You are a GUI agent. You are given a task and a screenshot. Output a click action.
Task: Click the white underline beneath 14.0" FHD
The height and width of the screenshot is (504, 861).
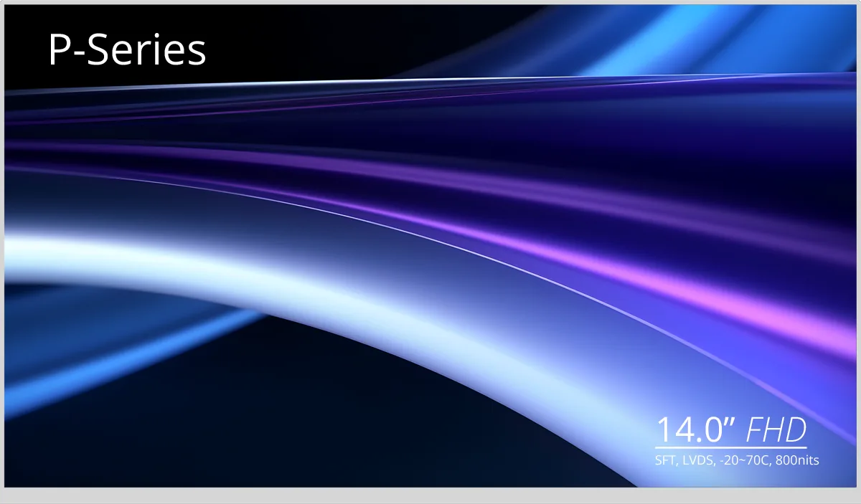coord(731,449)
